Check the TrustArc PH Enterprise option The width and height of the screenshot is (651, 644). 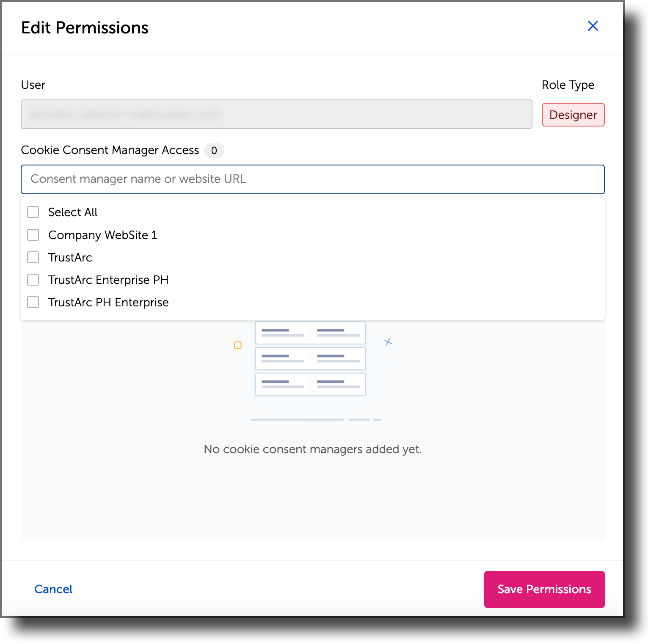point(33,302)
